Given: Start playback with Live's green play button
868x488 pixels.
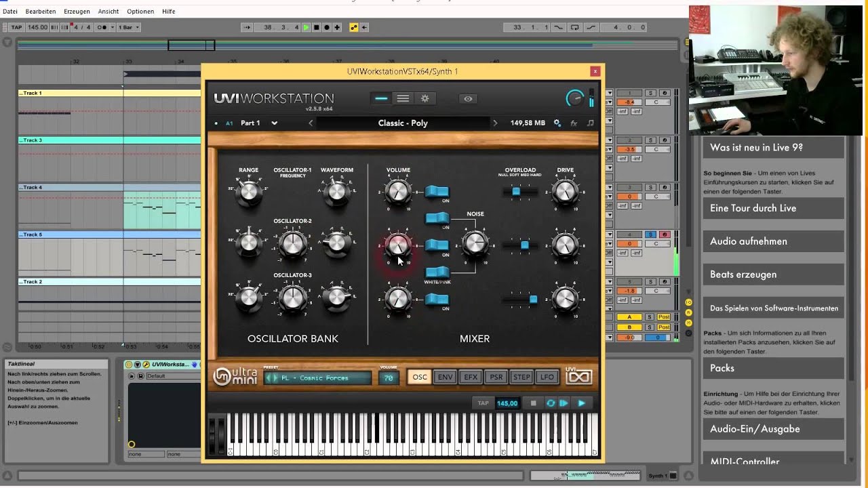Looking at the screenshot, I should pyautogui.click(x=307, y=27).
